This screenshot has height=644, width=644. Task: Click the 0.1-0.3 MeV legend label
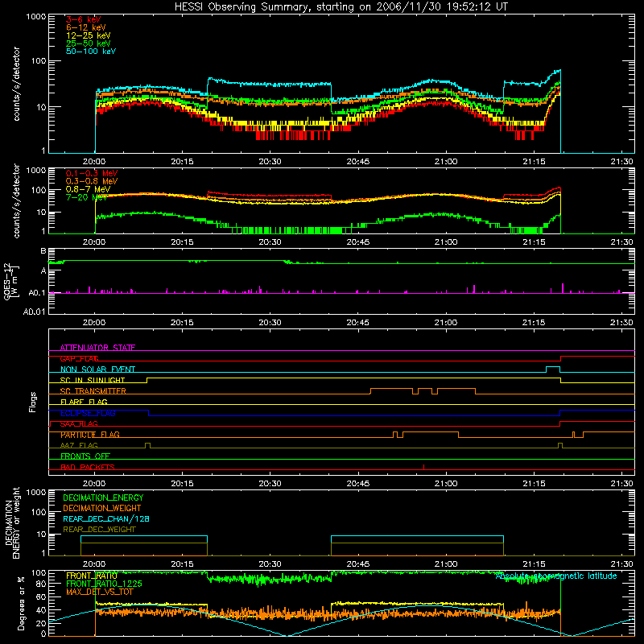(x=92, y=173)
